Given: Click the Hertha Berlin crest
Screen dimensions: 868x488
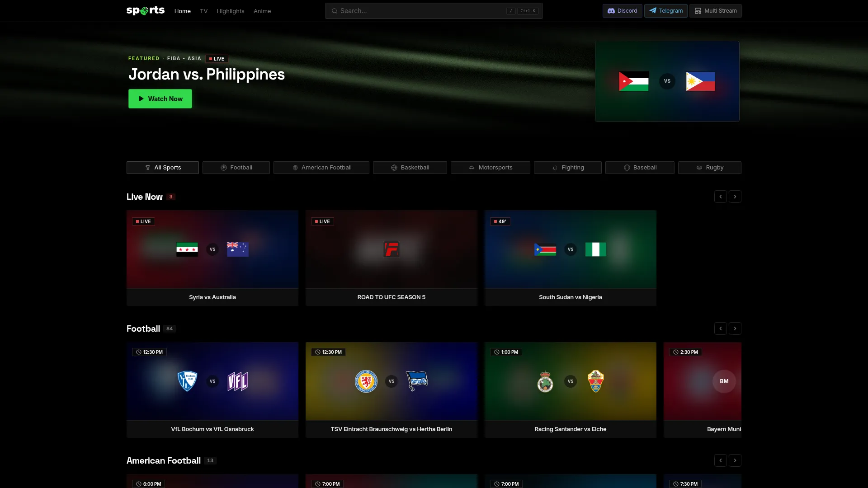Looking at the screenshot, I should [417, 381].
